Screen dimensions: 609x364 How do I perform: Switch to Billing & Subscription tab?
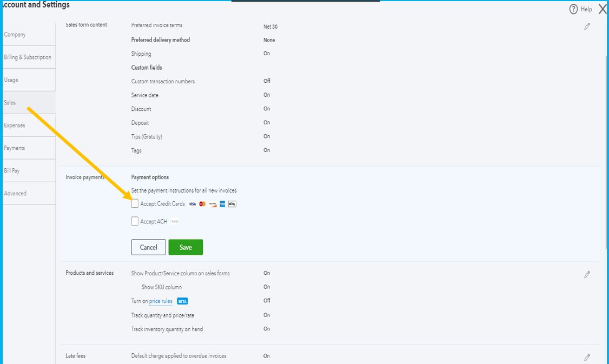pyautogui.click(x=28, y=57)
